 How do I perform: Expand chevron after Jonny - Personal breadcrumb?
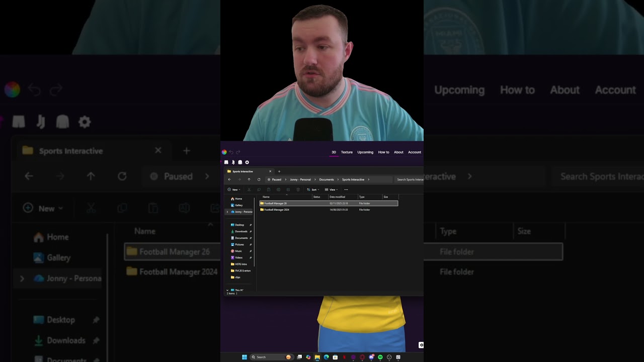[315, 179]
